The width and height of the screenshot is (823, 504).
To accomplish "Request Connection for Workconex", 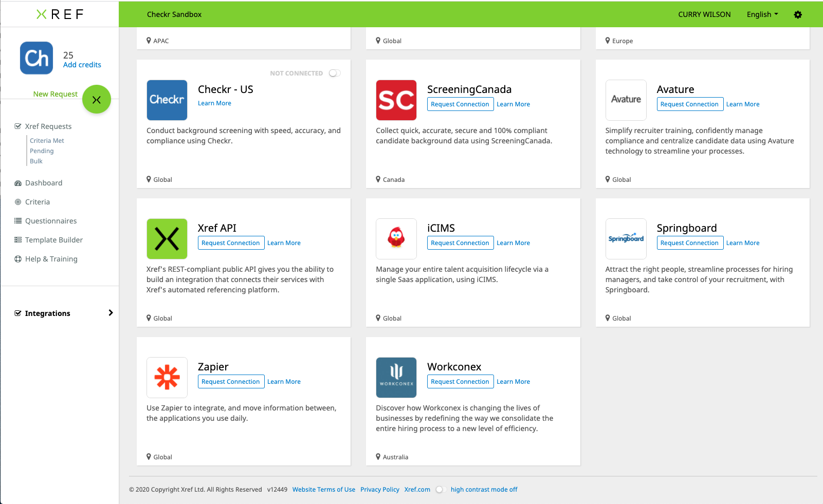I will [460, 382].
